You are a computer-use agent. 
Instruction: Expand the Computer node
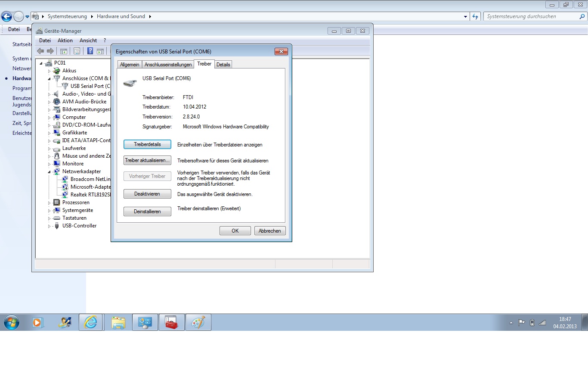point(49,117)
